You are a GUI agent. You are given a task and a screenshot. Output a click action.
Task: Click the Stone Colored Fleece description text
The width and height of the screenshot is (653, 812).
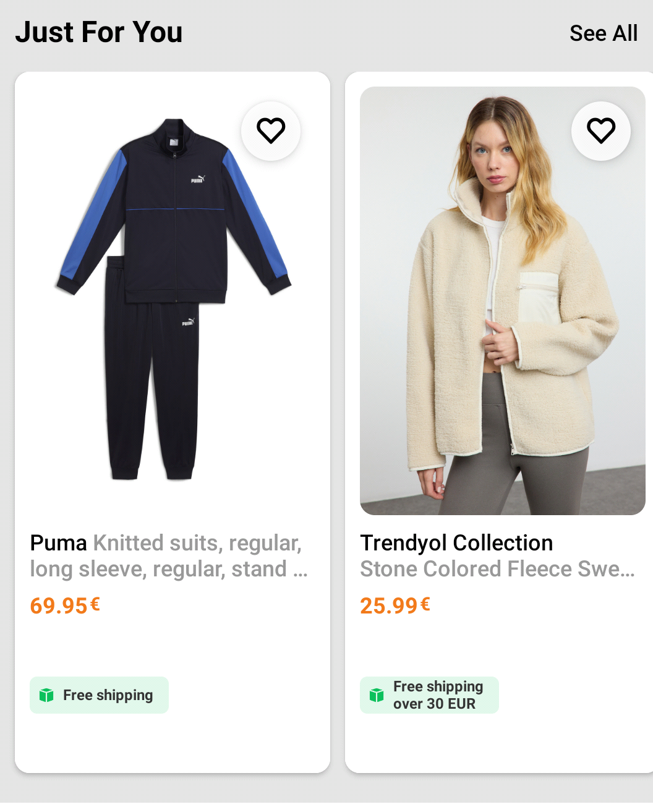tap(497, 569)
